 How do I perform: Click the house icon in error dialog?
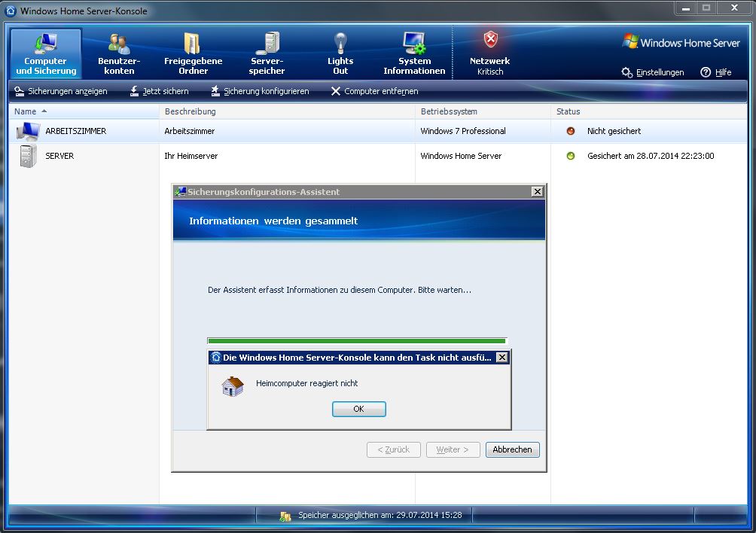click(x=233, y=386)
